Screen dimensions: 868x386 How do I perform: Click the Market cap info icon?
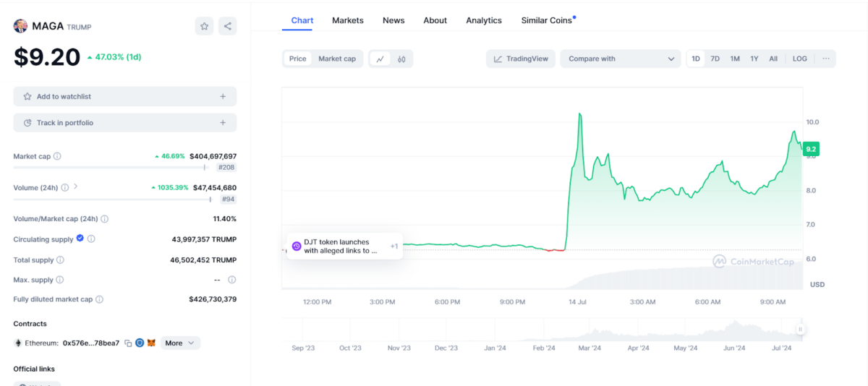tap(57, 156)
